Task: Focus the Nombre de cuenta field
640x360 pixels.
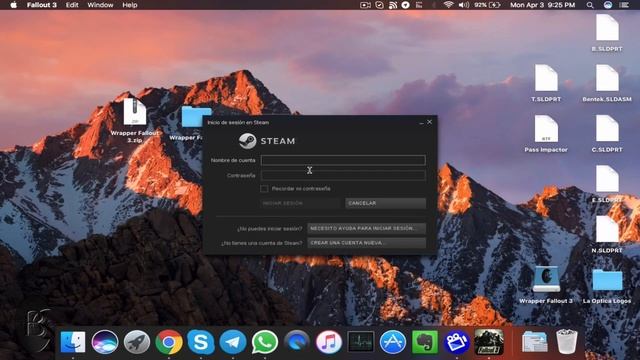Action: click(x=343, y=160)
